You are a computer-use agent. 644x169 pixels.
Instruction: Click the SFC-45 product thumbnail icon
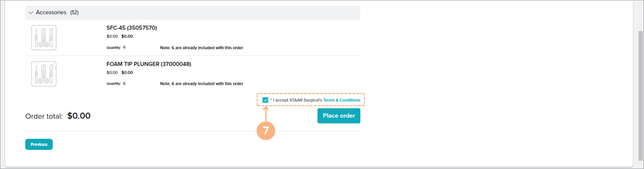(x=44, y=38)
